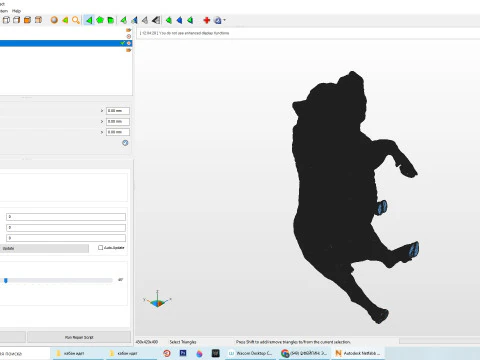Open the dropdown arrow beside Apply Repair icon
480x360 pixels.
(x=225, y=20)
